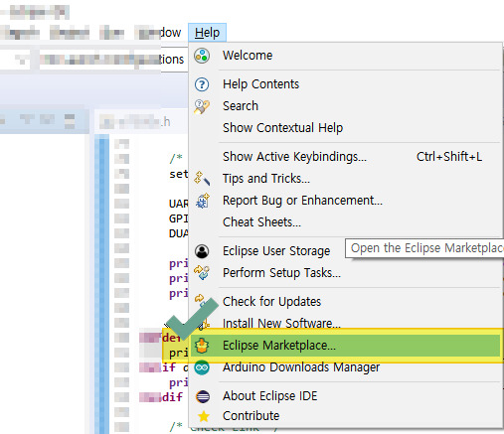
Task: Click the Eclipse User Storage profile icon
Action: point(202,251)
